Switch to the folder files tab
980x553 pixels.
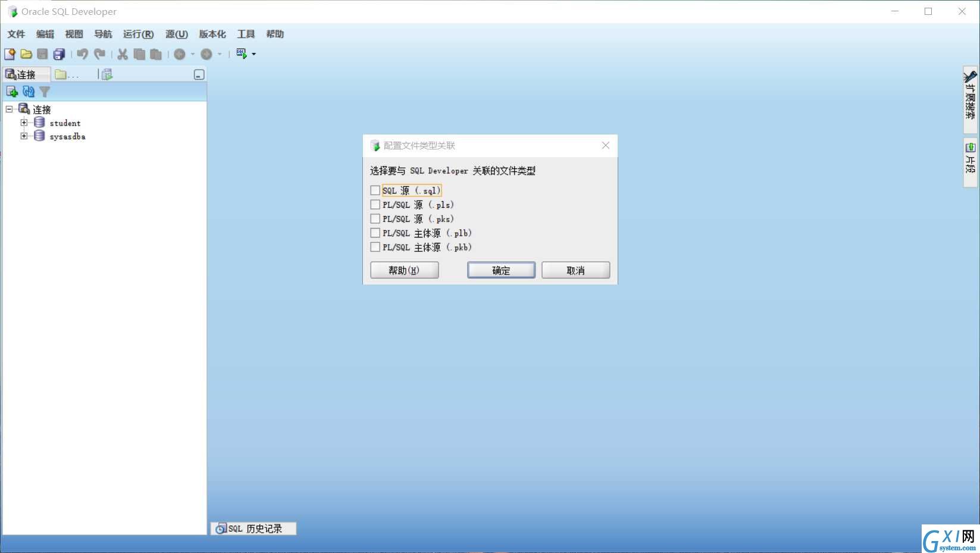point(67,74)
